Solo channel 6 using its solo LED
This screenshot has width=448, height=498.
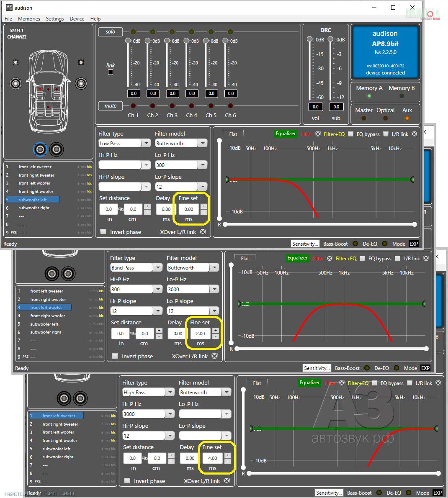click(230, 32)
